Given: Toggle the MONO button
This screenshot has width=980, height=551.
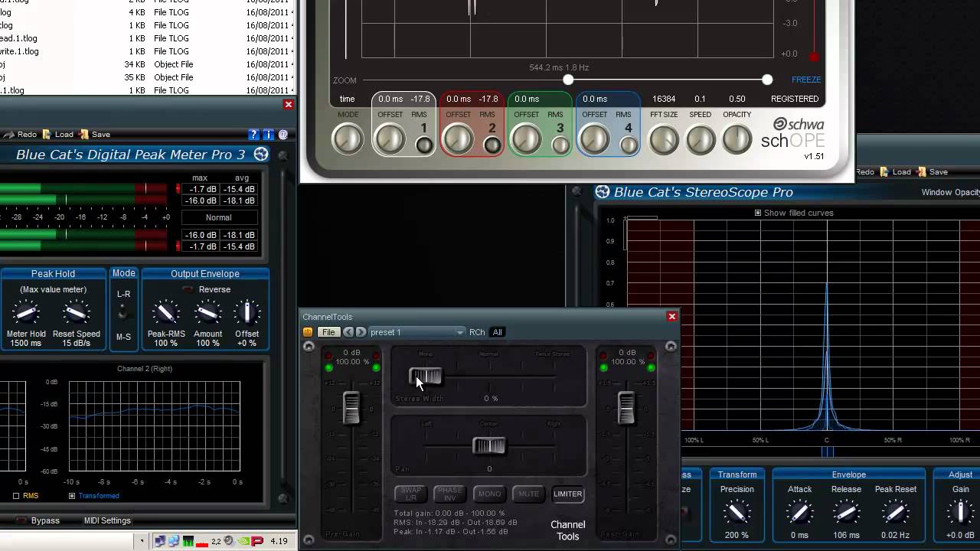Looking at the screenshot, I should coord(489,494).
